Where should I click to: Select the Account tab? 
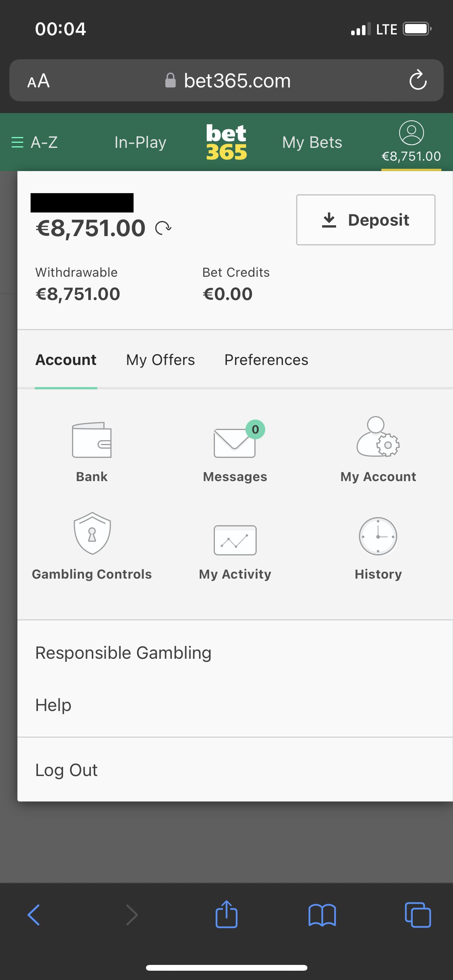click(66, 360)
